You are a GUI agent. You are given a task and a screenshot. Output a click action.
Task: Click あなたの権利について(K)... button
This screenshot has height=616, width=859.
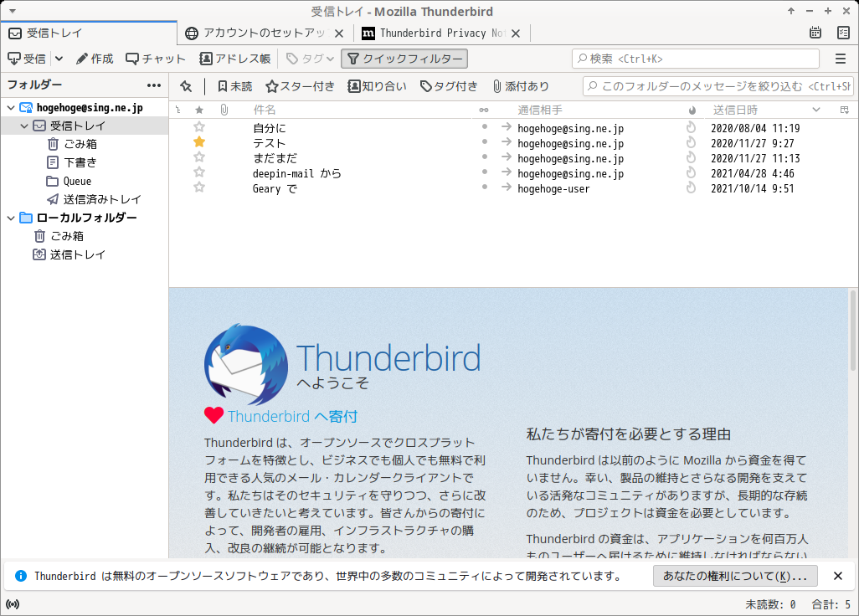point(735,576)
